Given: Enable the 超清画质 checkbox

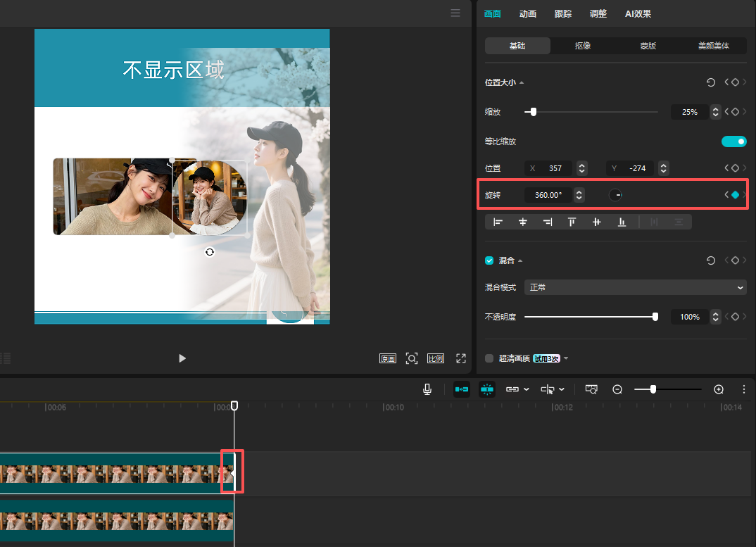Looking at the screenshot, I should click(x=489, y=358).
